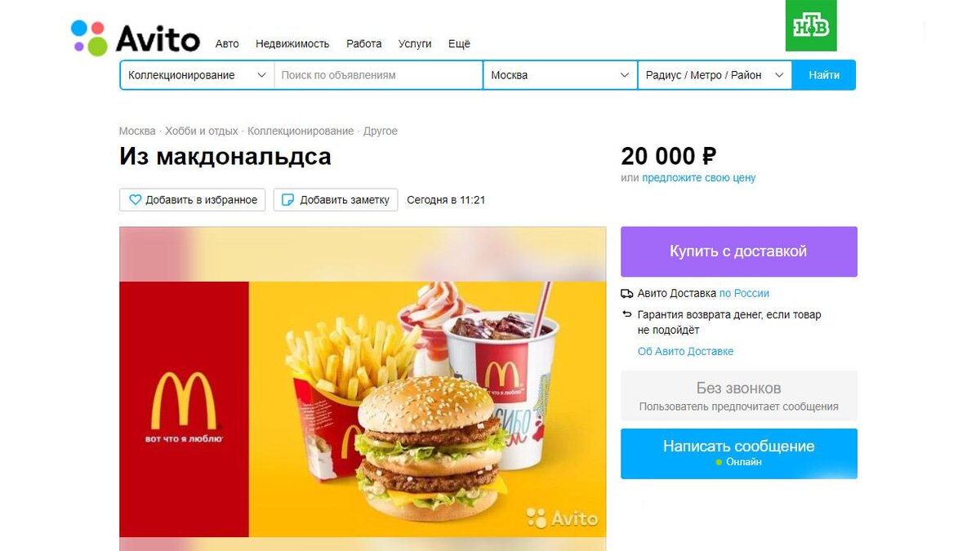Open the Об Авито Доставке link

(x=685, y=352)
